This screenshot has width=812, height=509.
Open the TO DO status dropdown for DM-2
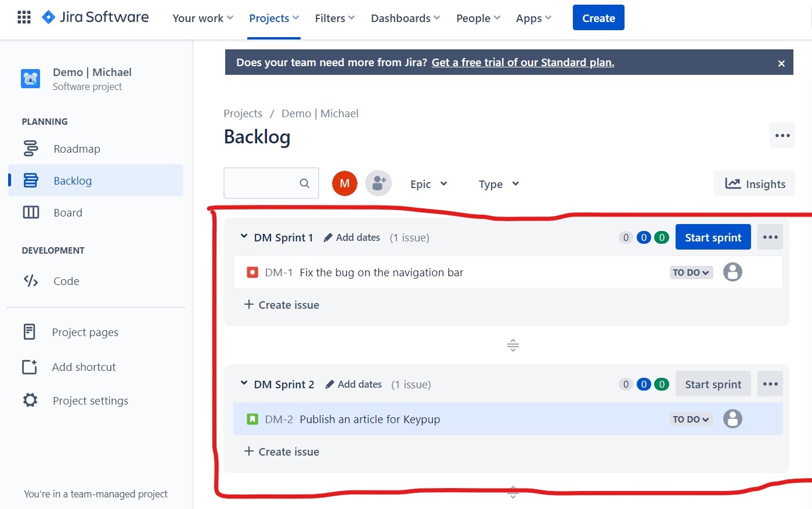click(x=691, y=419)
